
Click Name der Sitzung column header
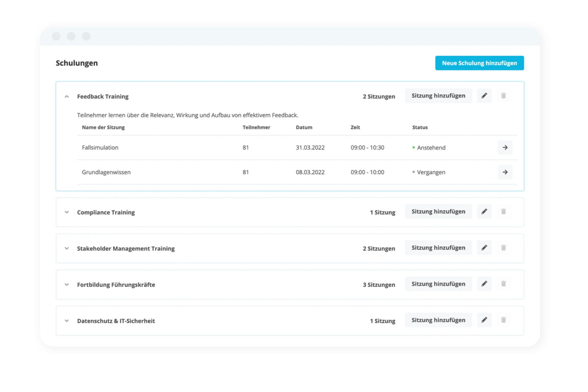tap(103, 127)
